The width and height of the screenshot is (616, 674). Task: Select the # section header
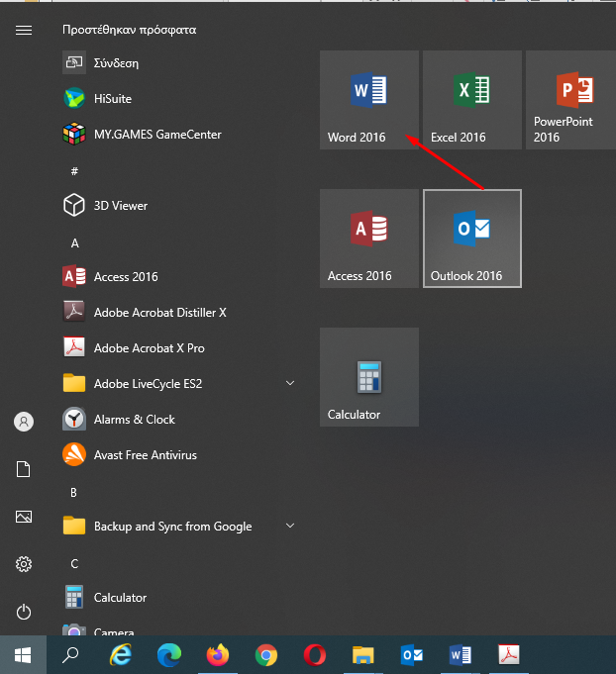[x=75, y=171]
